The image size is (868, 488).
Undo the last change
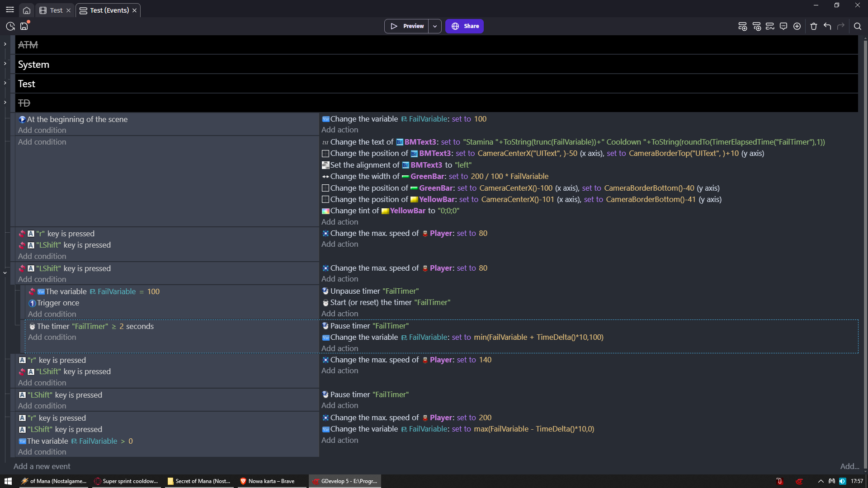click(827, 26)
